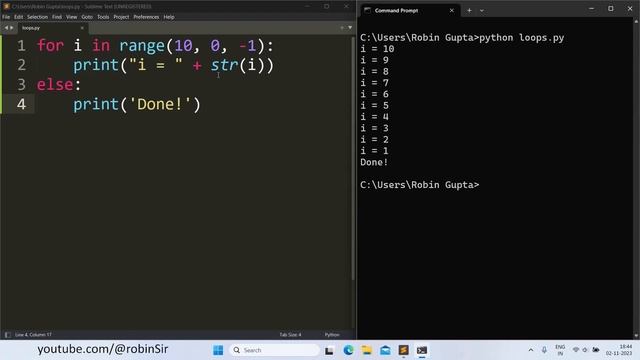Click the terminal scrollbar down arrow
The width and height of the screenshot is (640, 360).
pos(636,336)
